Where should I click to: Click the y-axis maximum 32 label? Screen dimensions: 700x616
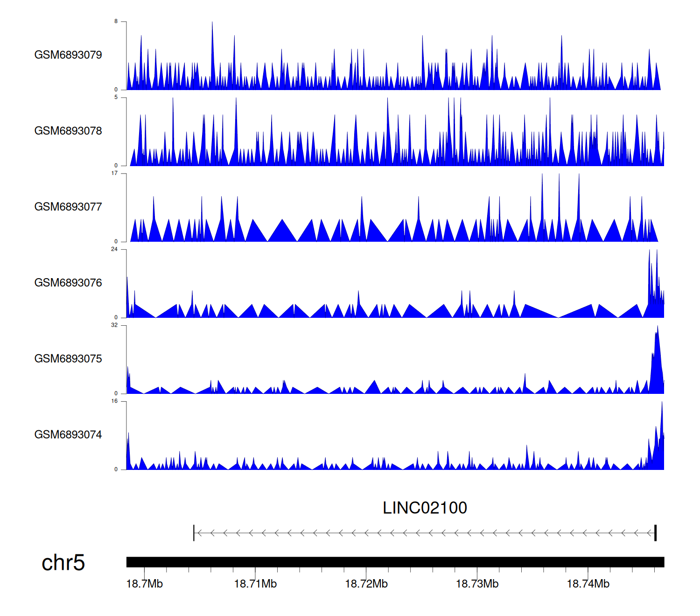pos(114,325)
